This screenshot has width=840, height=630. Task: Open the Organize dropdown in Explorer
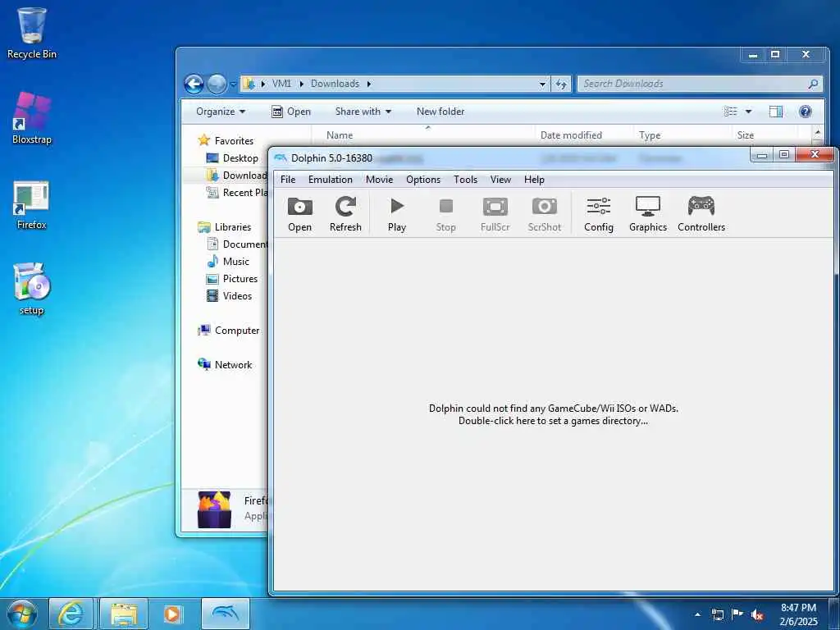(220, 112)
